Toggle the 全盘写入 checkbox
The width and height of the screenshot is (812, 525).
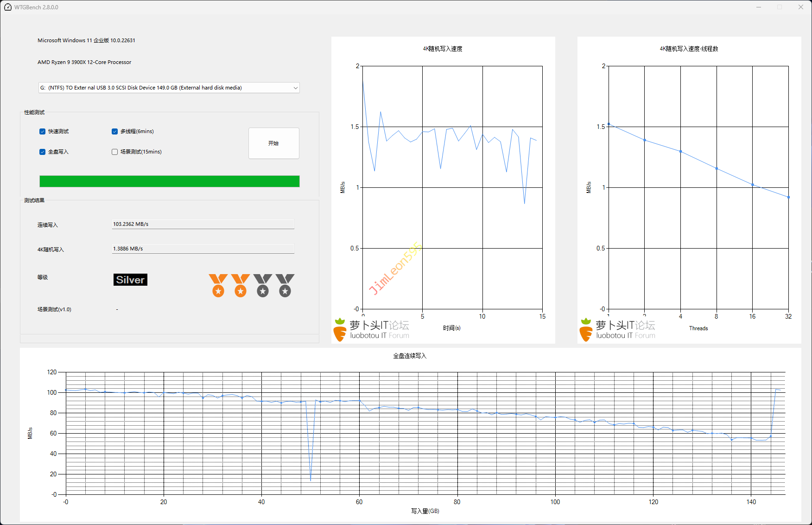click(x=43, y=152)
